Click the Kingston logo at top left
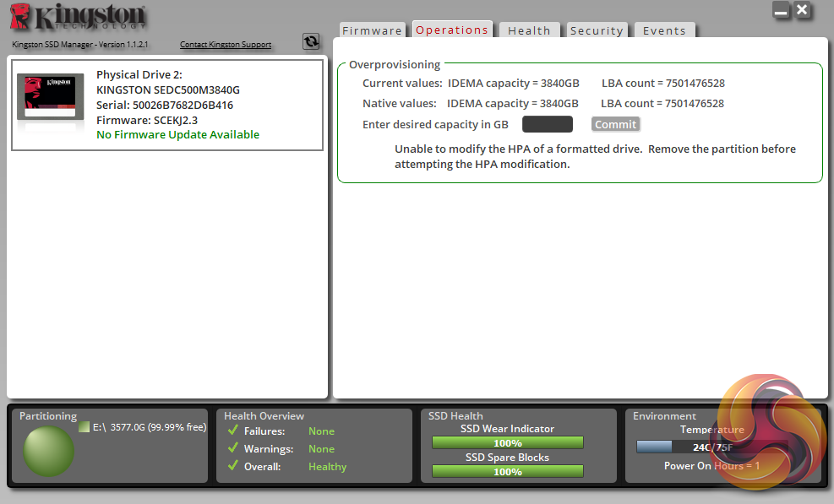This screenshot has width=834, height=504. point(78,17)
